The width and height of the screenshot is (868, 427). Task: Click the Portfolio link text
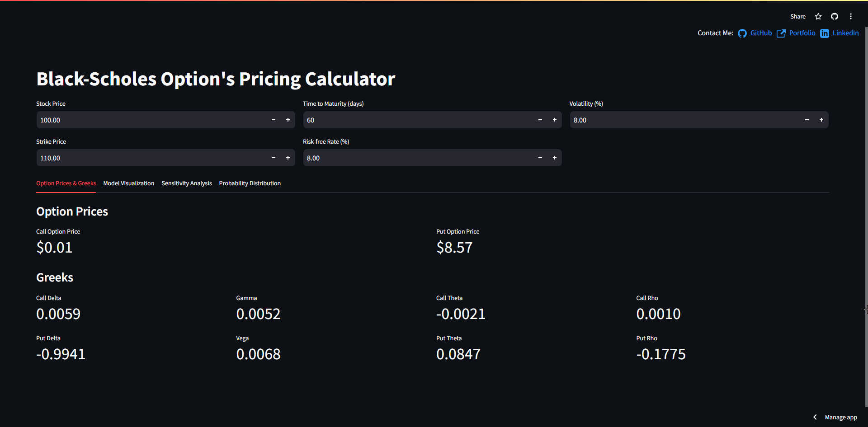[802, 33]
